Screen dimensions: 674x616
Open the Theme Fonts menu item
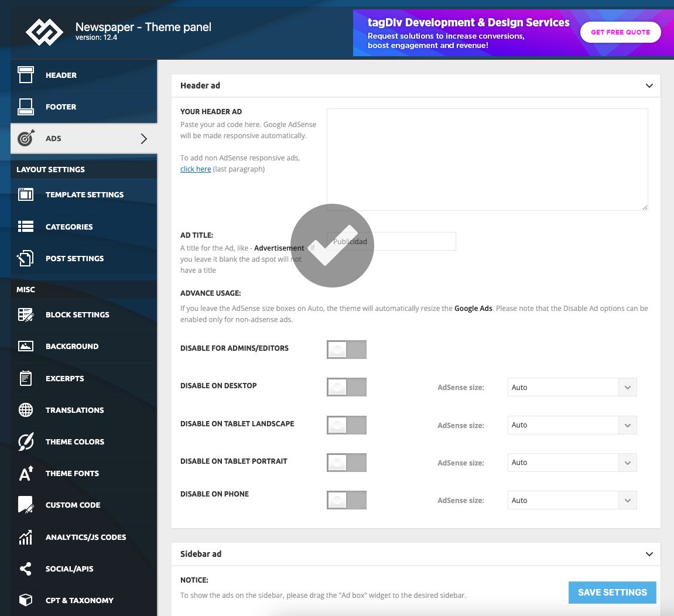[x=84, y=473]
